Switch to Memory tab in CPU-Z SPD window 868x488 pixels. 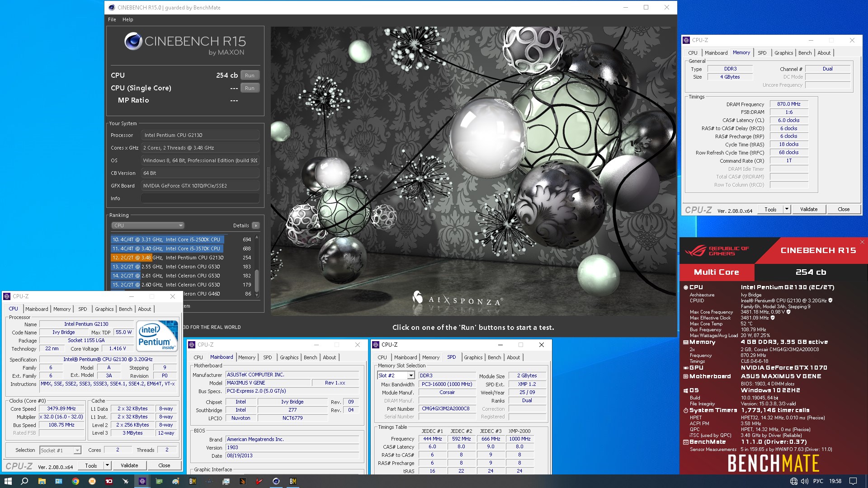click(431, 357)
